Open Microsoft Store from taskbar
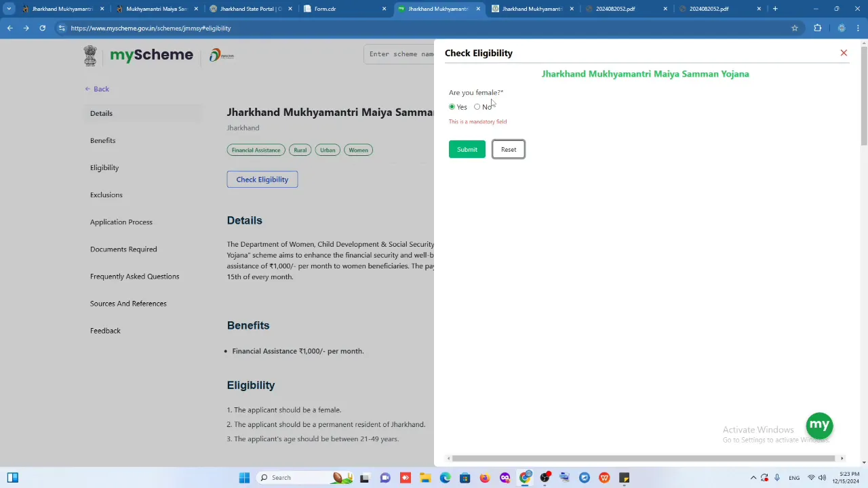Viewport: 868px width, 488px height. pyautogui.click(x=465, y=478)
